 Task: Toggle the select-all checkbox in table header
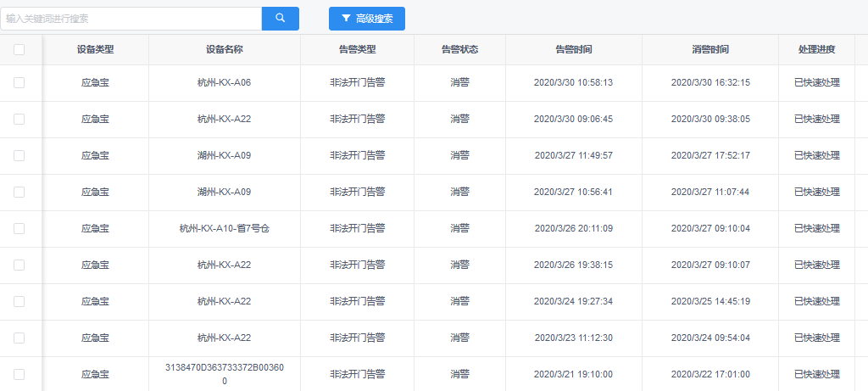click(19, 50)
